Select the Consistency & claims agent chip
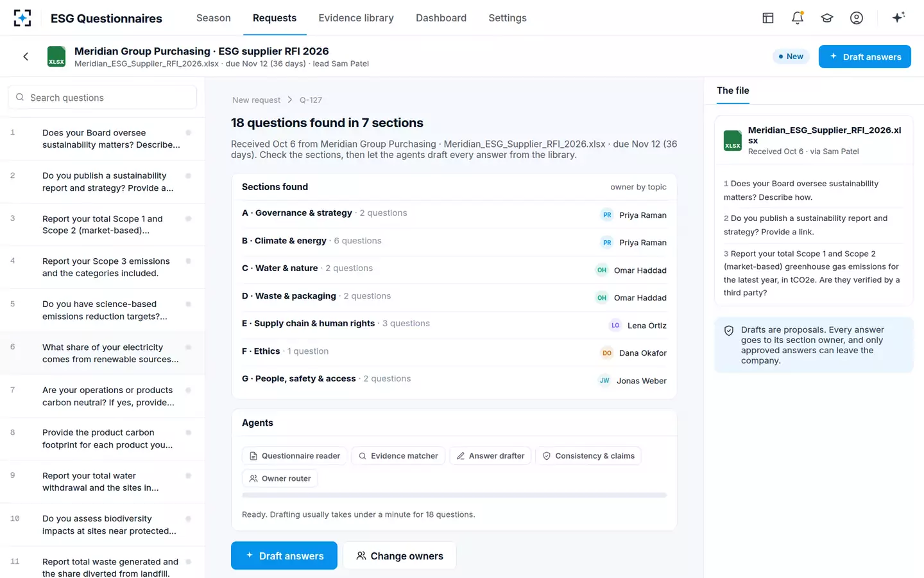Image resolution: width=924 pixels, height=578 pixels. click(x=588, y=456)
